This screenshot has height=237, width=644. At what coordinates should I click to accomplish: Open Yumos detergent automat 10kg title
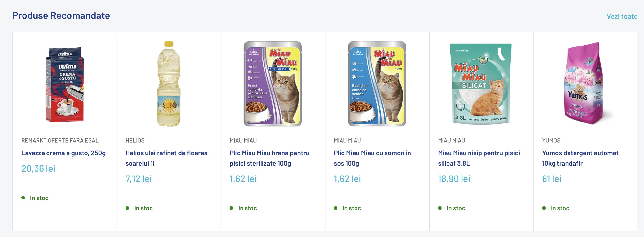pos(580,158)
